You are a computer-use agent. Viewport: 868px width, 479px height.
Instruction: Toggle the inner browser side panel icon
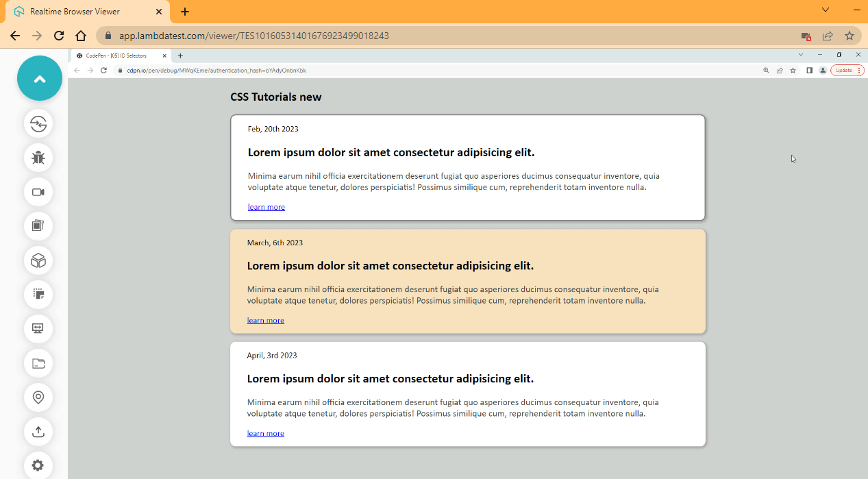point(809,70)
